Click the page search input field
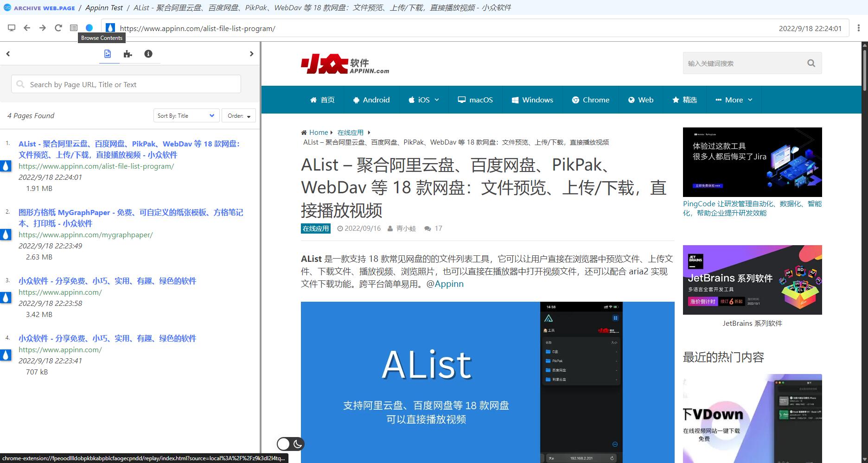The image size is (868, 463). pos(126,84)
